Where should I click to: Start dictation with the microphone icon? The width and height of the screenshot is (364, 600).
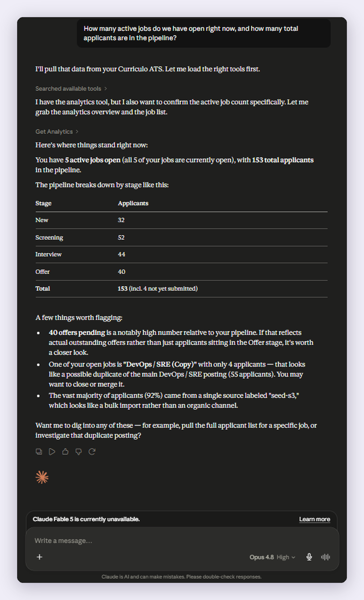[309, 557]
